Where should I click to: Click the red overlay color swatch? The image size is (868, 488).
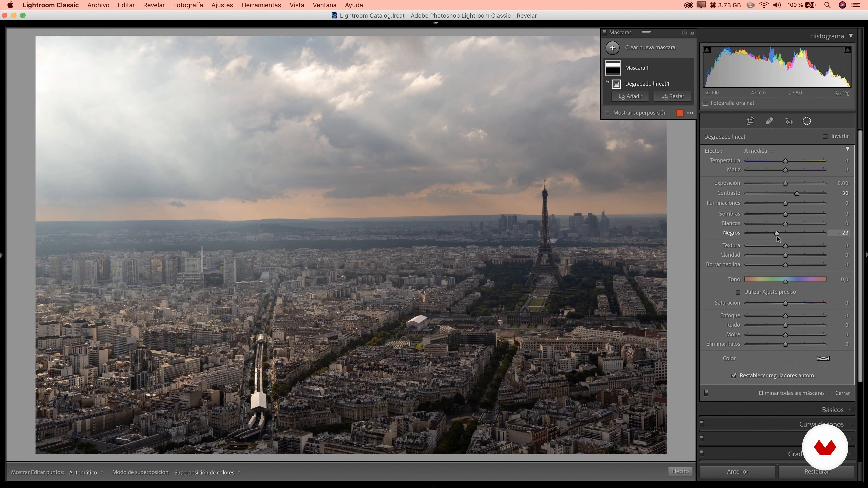pyautogui.click(x=680, y=113)
